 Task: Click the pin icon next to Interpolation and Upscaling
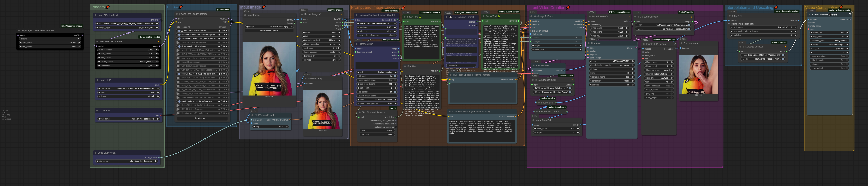pos(776,7)
